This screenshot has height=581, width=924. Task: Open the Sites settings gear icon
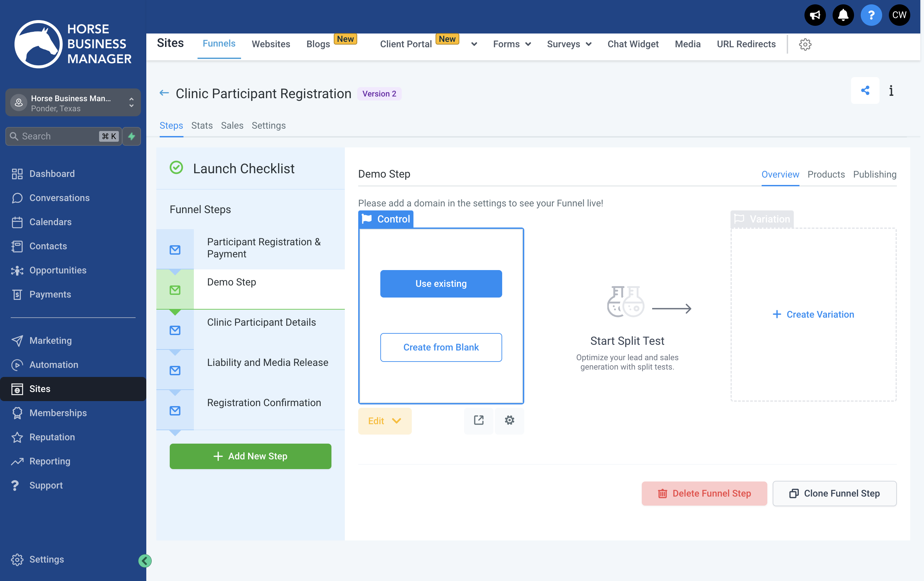[x=805, y=44]
